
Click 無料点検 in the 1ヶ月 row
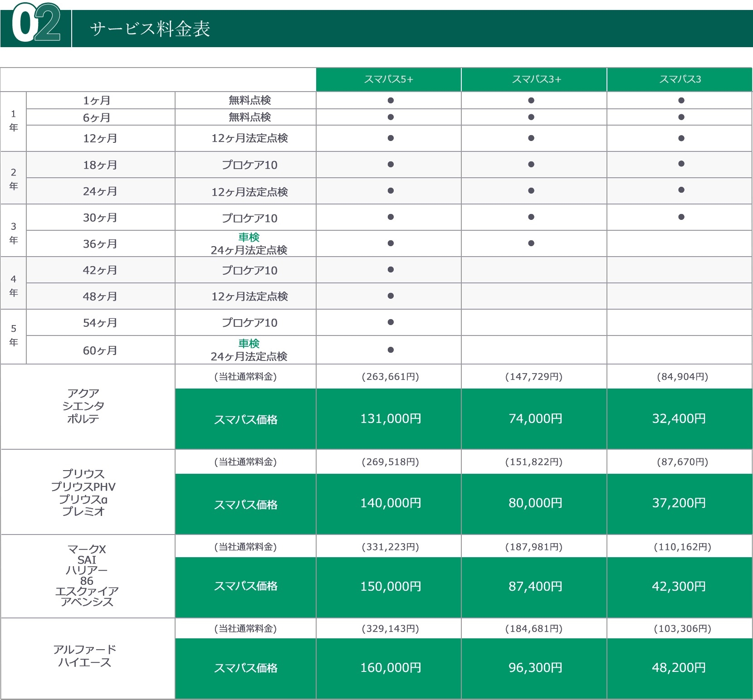[249, 100]
